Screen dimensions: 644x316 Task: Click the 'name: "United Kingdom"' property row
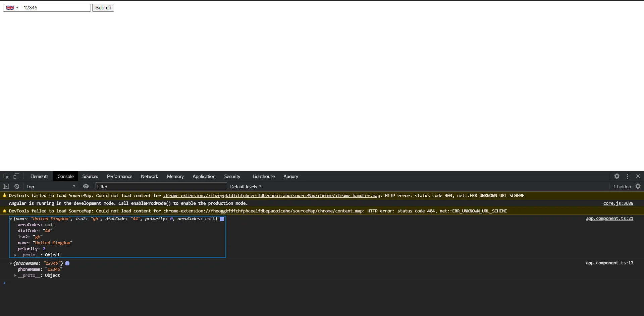pos(45,243)
